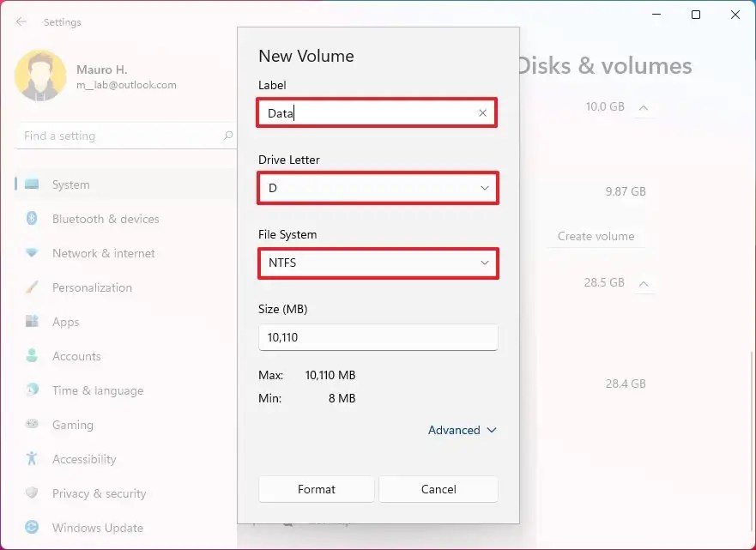Screen dimensions: 756x550
Task: Collapse the 10.0 GB disk section
Action: 644,106
